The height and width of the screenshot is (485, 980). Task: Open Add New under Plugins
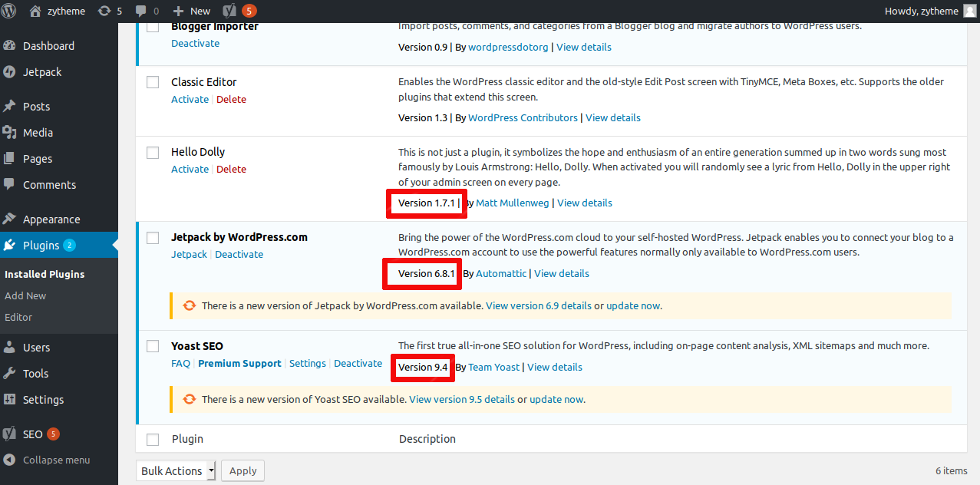(25, 295)
